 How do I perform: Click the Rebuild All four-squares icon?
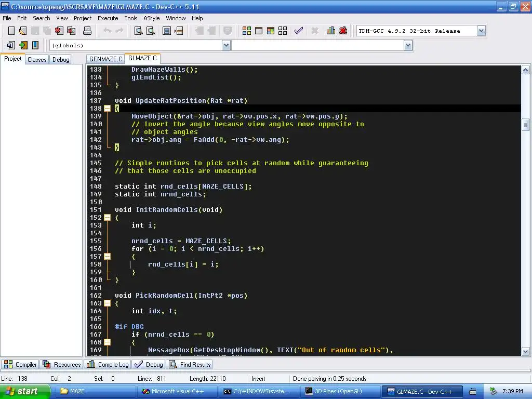(283, 31)
